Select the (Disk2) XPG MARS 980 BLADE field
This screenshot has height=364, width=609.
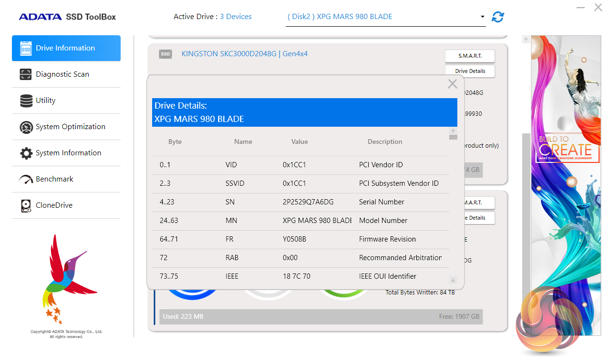pyautogui.click(x=385, y=17)
